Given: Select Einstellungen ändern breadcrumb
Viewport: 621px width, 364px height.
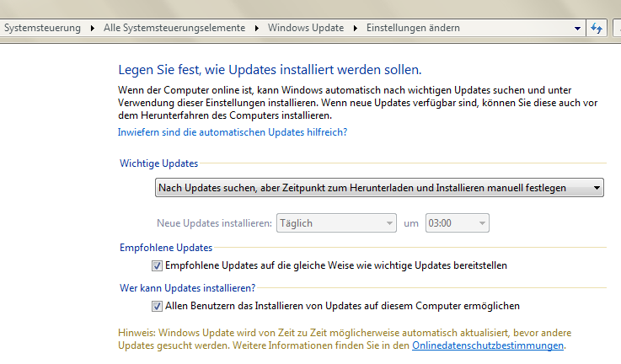Looking at the screenshot, I should 413,28.
